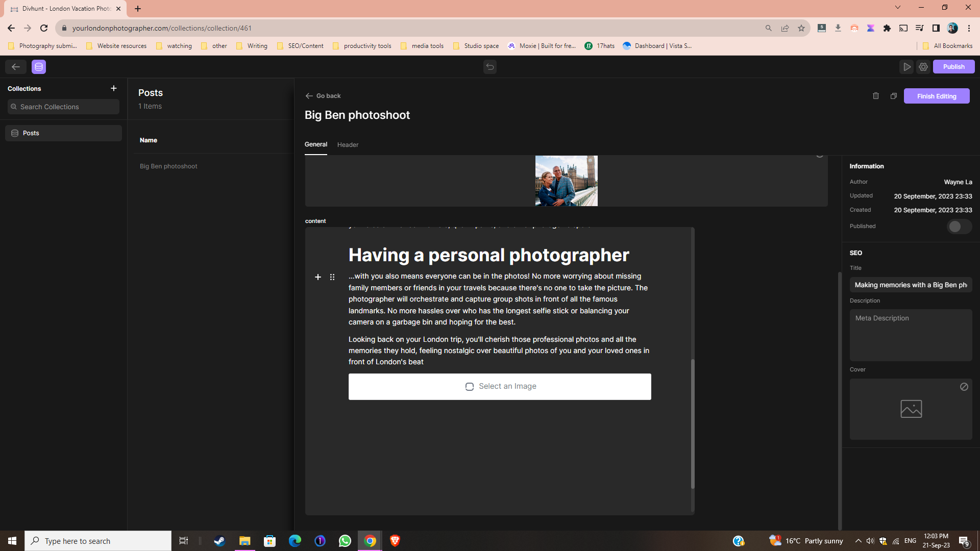Click the undo icon in top bar
980x551 pixels.
pyautogui.click(x=490, y=67)
